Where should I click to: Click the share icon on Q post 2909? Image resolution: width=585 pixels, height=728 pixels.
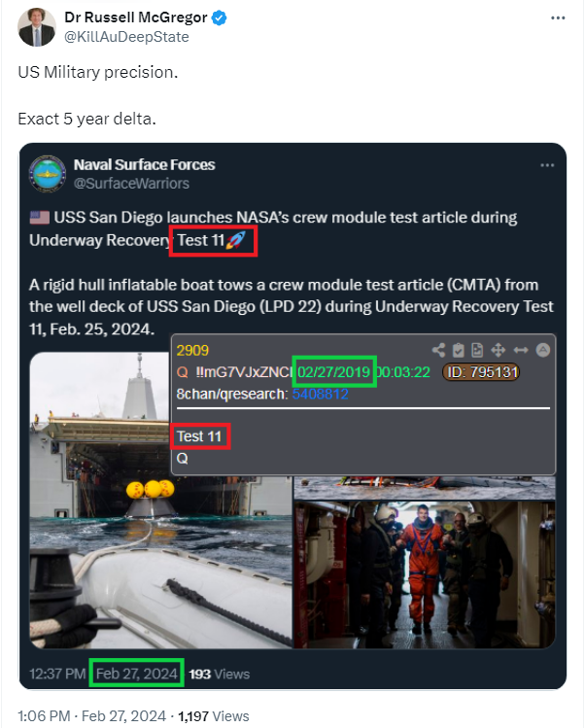[x=438, y=350]
